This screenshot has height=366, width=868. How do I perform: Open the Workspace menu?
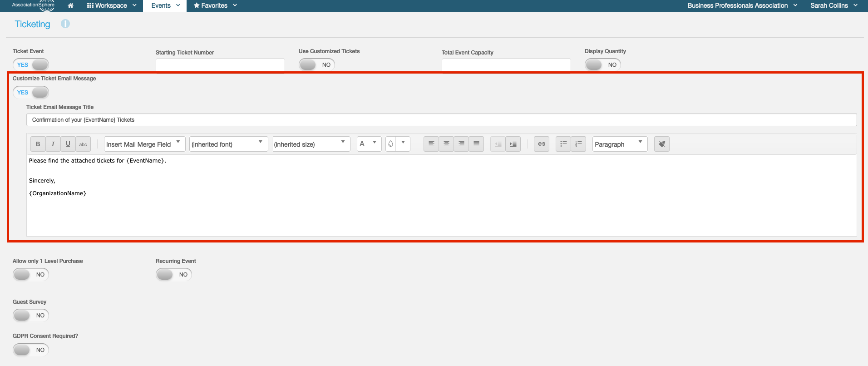coord(112,5)
